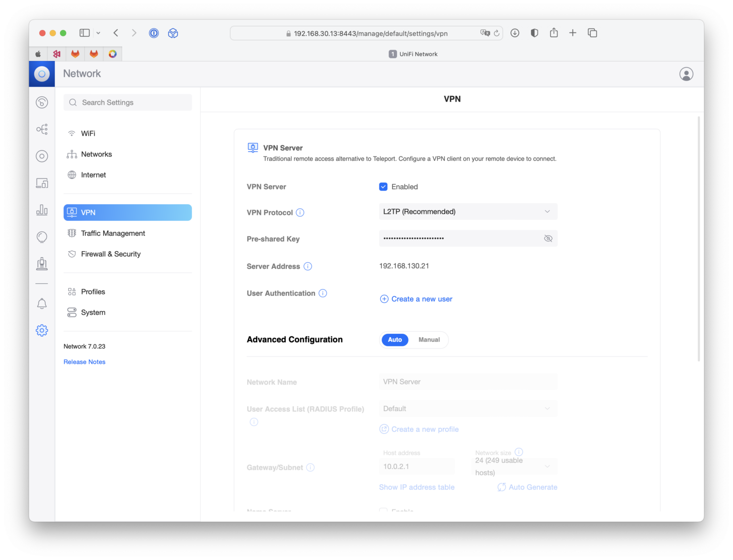The image size is (733, 560).
Task: Open the Release Notes link
Action: (x=84, y=362)
